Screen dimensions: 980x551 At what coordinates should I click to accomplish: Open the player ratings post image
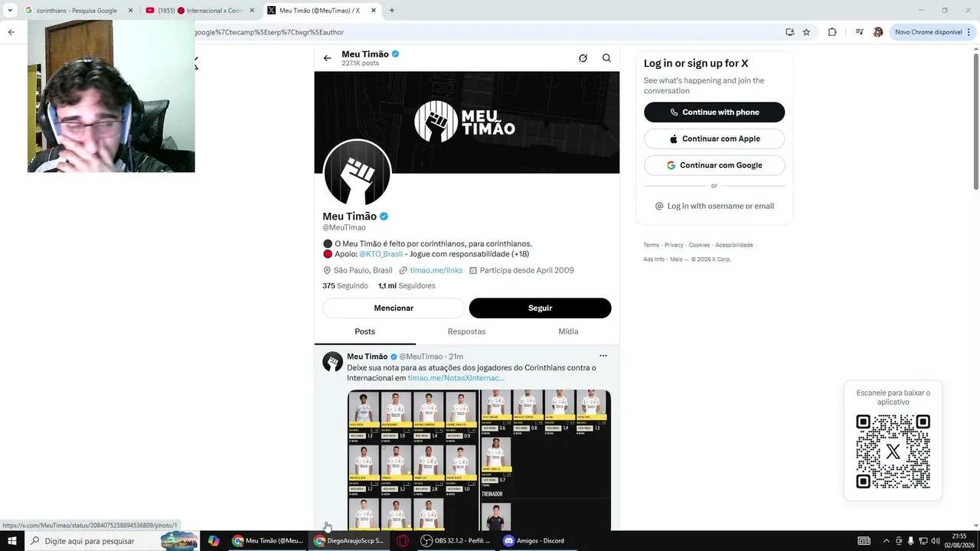click(479, 460)
